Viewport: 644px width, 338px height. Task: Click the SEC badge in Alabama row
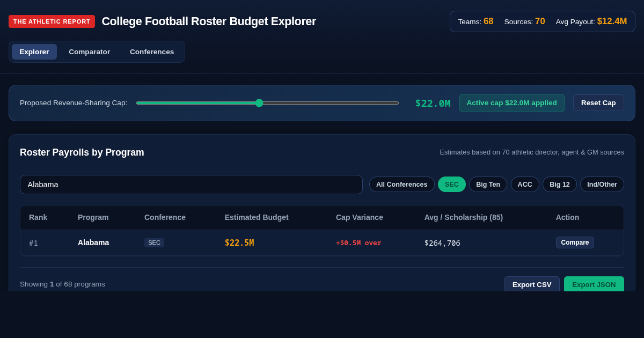click(154, 243)
